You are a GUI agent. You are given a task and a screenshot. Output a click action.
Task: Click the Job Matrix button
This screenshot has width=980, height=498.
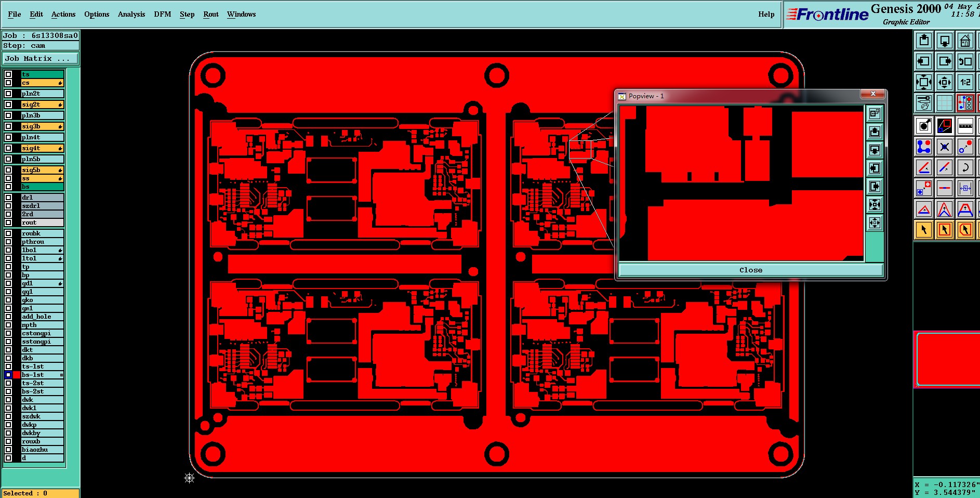(41, 59)
